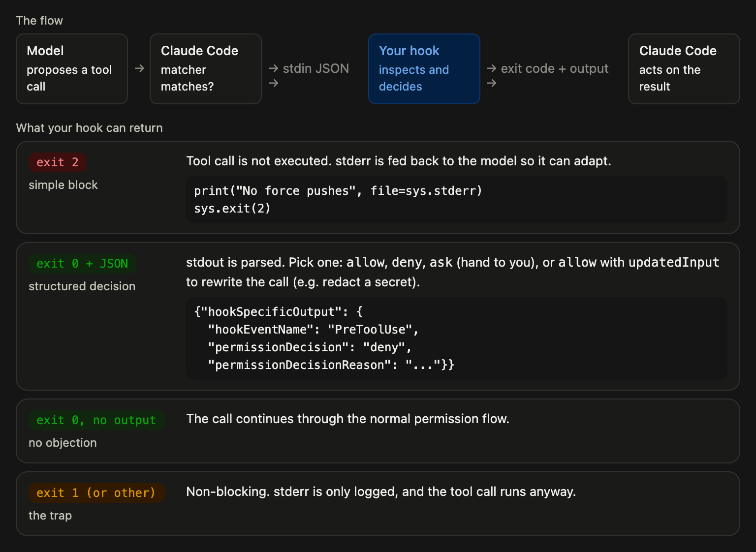
Task: Click the 'exit 0, no output' badge
Action: click(x=96, y=420)
